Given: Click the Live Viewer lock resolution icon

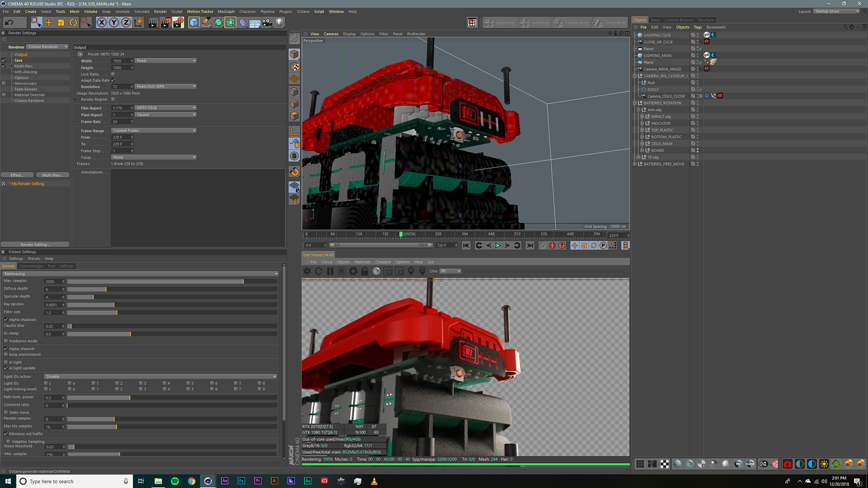Looking at the screenshot, I should (364, 271).
